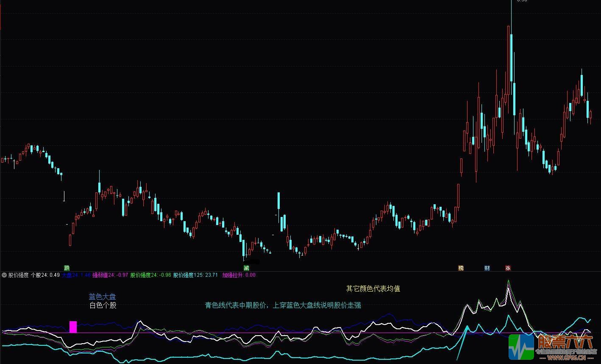Click the blue 财 event marker icon
This screenshot has width=601, height=364.
(x=487, y=268)
